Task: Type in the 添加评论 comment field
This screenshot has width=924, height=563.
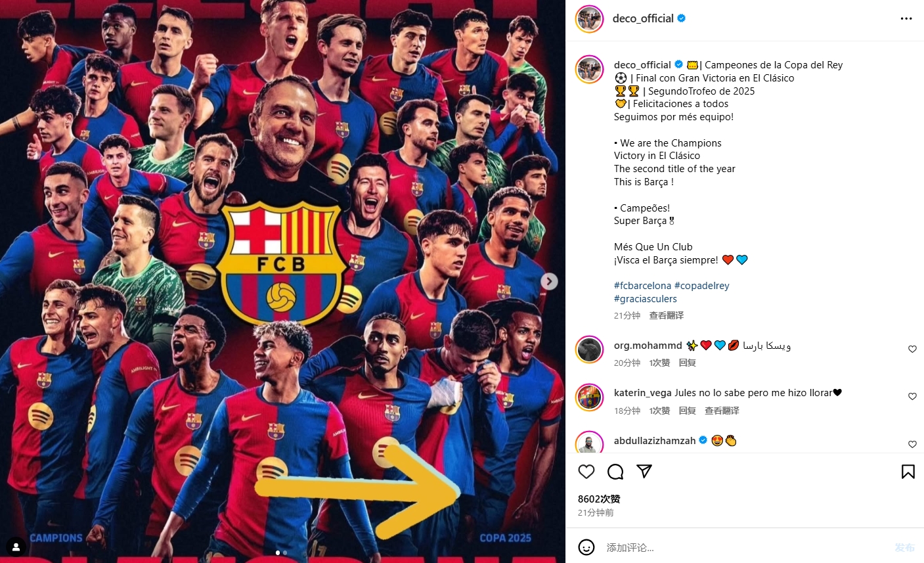Action: point(742,547)
